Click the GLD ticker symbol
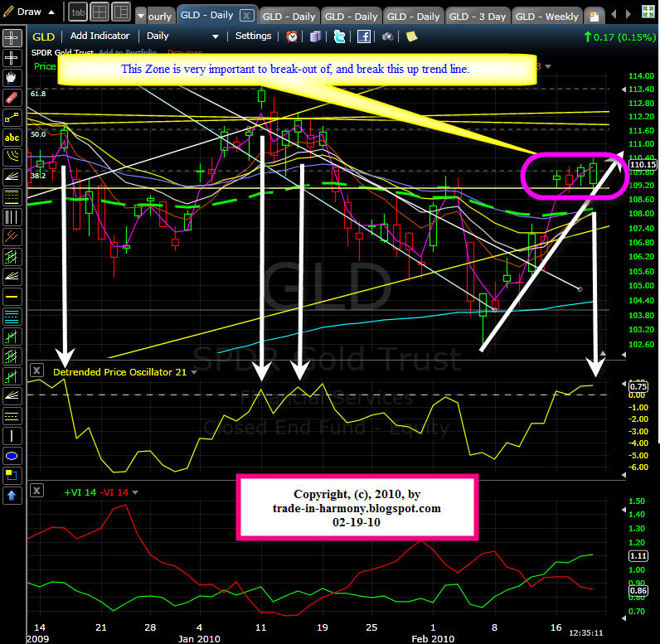The width and height of the screenshot is (660, 644). click(x=43, y=36)
